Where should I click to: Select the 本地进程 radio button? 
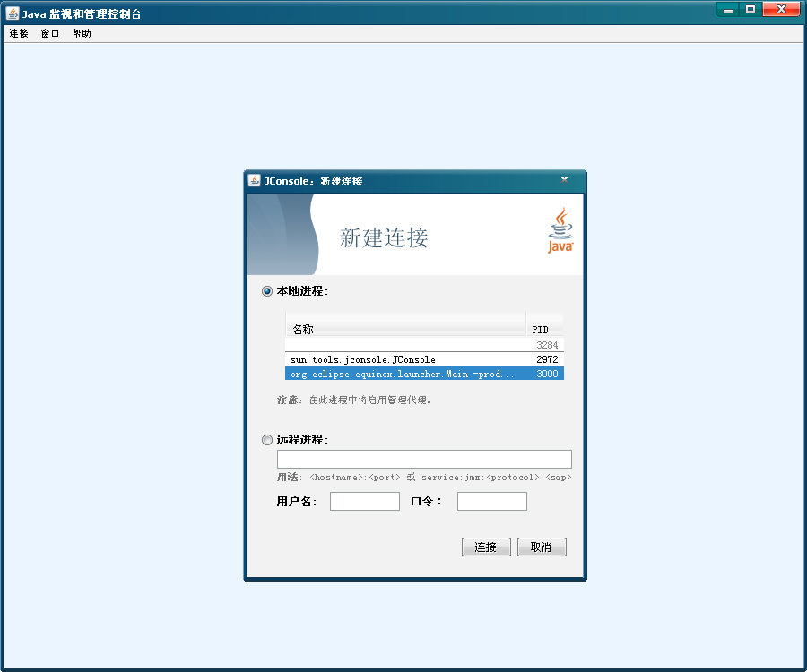267,291
